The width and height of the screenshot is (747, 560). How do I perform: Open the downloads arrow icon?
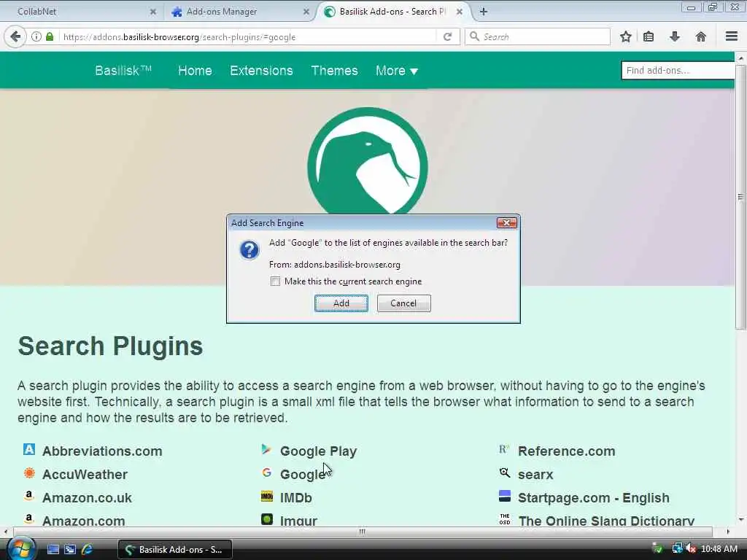(x=675, y=36)
